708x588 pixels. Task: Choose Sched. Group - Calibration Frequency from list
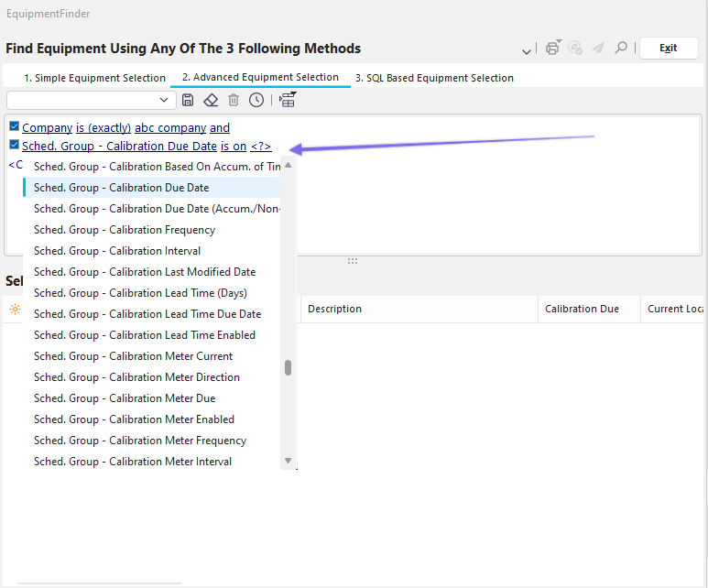(125, 230)
